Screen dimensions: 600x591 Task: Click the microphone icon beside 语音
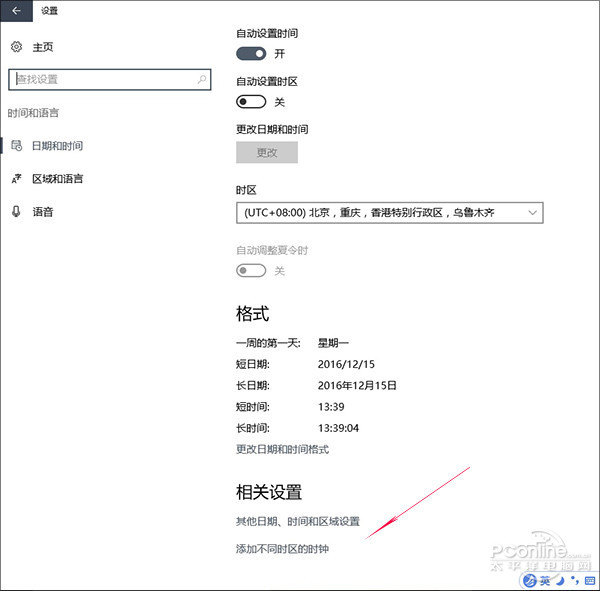(16, 211)
